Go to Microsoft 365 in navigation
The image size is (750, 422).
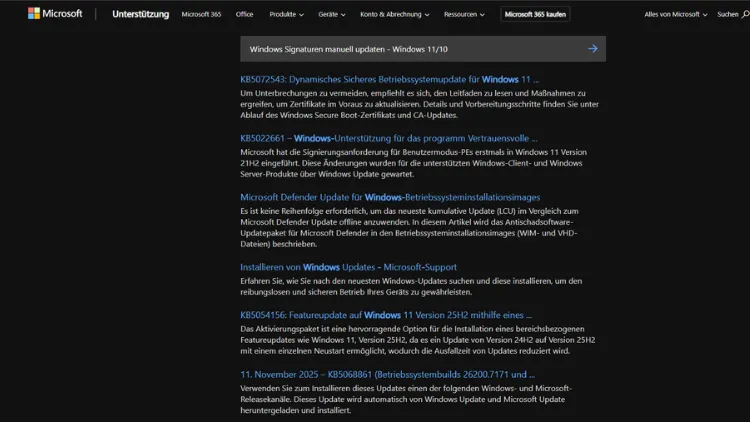(201, 14)
